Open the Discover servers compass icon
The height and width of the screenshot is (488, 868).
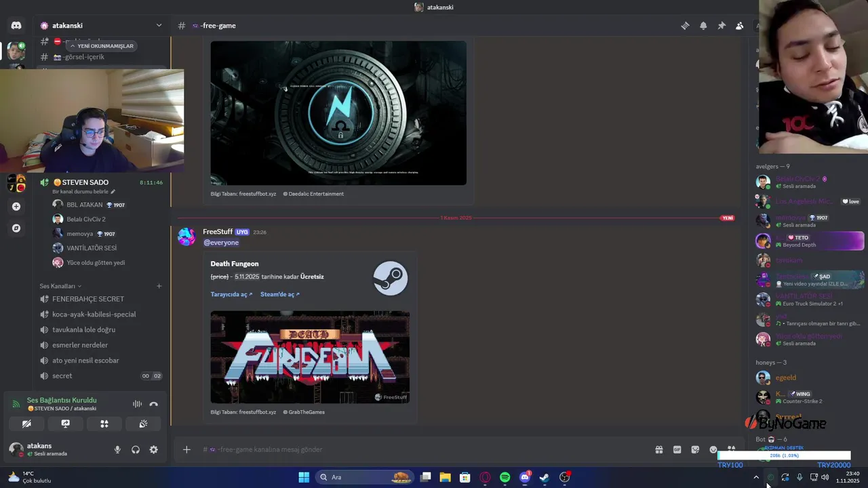pos(16,228)
